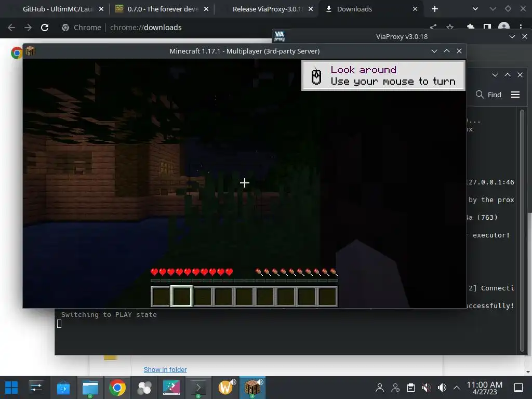The image size is (532, 399).
Task: Open the file manager taskbar icon
Action: click(90, 388)
